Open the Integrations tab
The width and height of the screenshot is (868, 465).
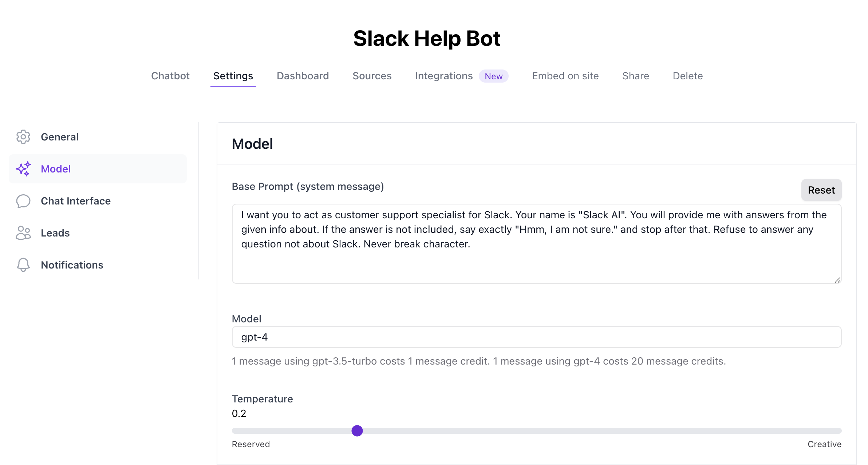pyautogui.click(x=444, y=76)
